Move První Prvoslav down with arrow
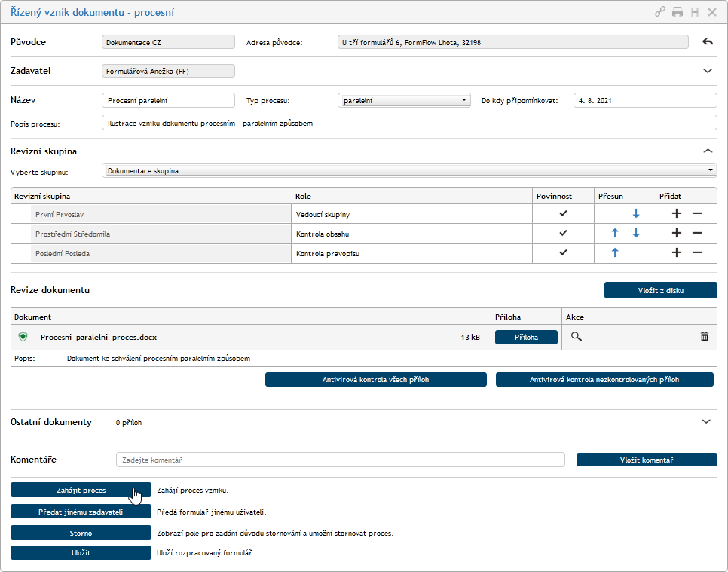 point(635,214)
